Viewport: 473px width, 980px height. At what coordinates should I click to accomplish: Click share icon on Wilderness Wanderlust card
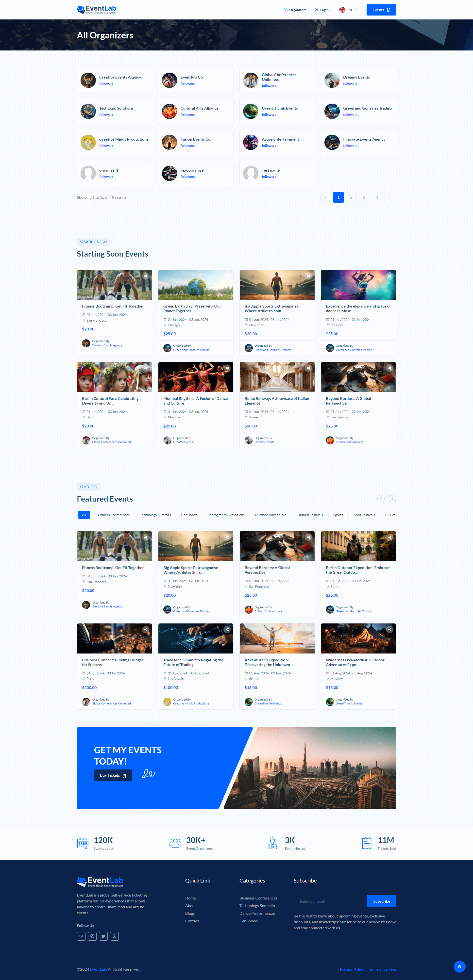coord(390,630)
